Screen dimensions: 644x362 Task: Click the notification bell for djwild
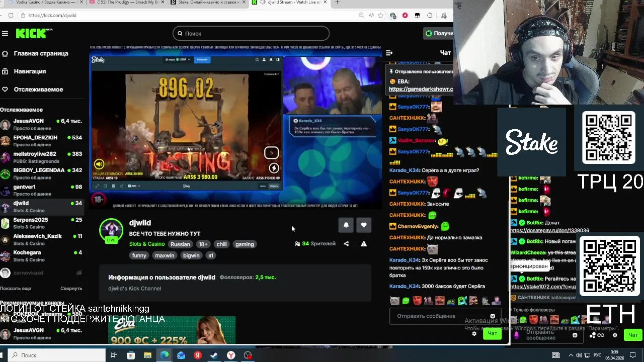coord(346,225)
